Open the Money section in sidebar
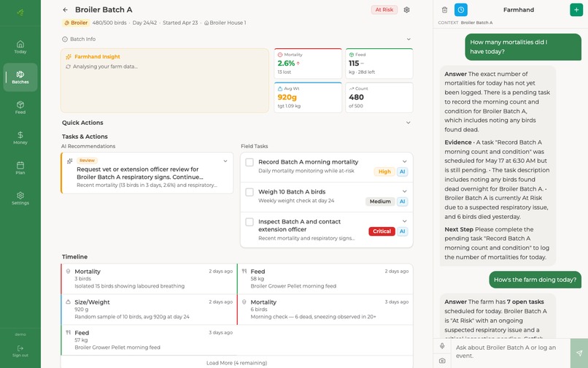 (20, 138)
